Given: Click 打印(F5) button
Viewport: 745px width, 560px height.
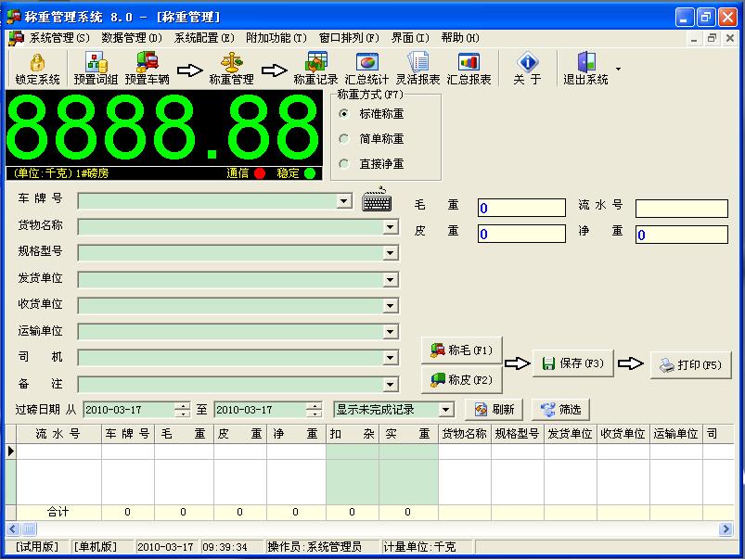Looking at the screenshot, I should pos(691,365).
